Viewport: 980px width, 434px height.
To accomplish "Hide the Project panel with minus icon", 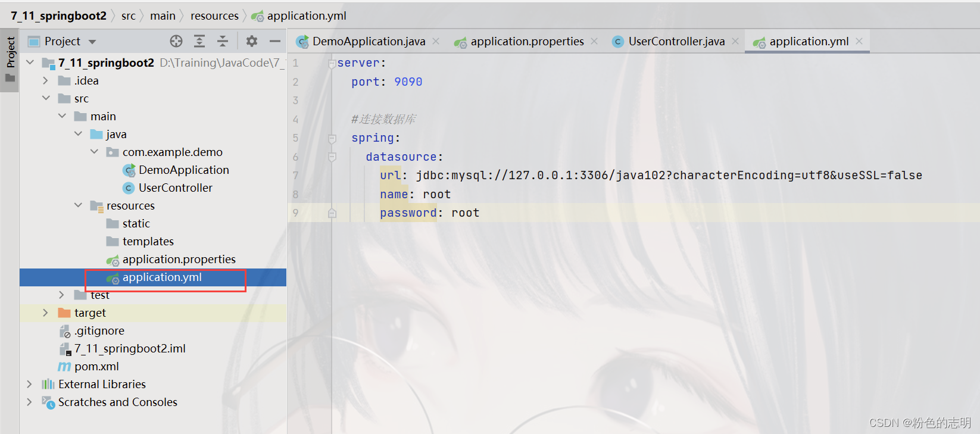I will pyautogui.click(x=274, y=41).
